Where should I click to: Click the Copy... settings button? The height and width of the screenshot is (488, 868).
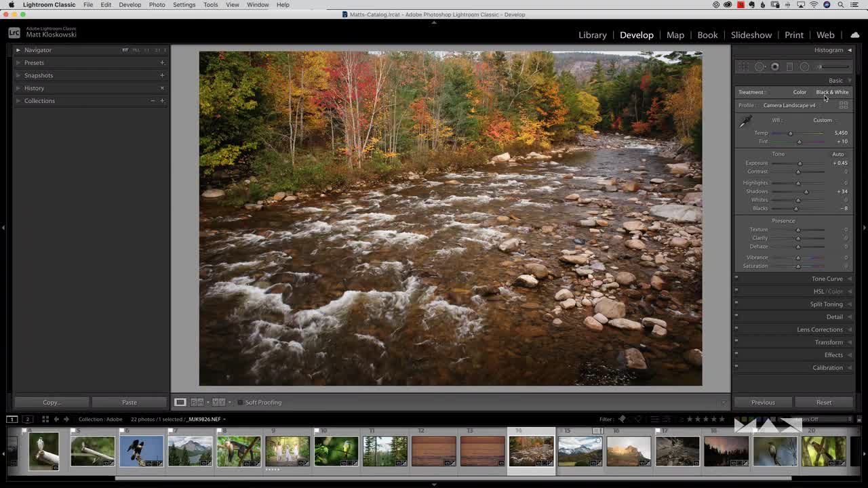[52, 403]
